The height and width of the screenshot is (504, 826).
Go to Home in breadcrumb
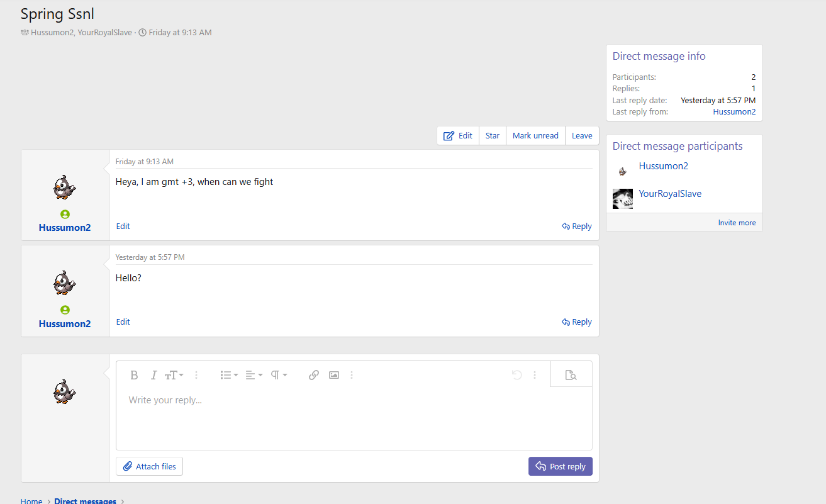coord(31,501)
